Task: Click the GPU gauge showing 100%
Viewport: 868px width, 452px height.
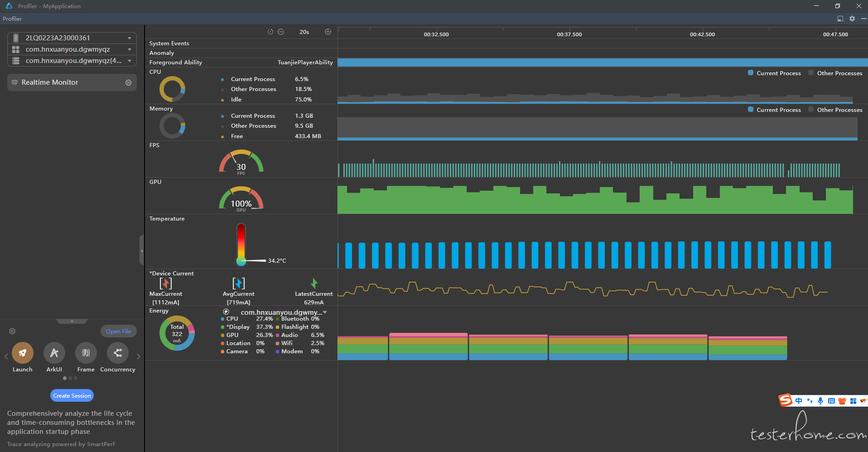Action: pyautogui.click(x=241, y=198)
